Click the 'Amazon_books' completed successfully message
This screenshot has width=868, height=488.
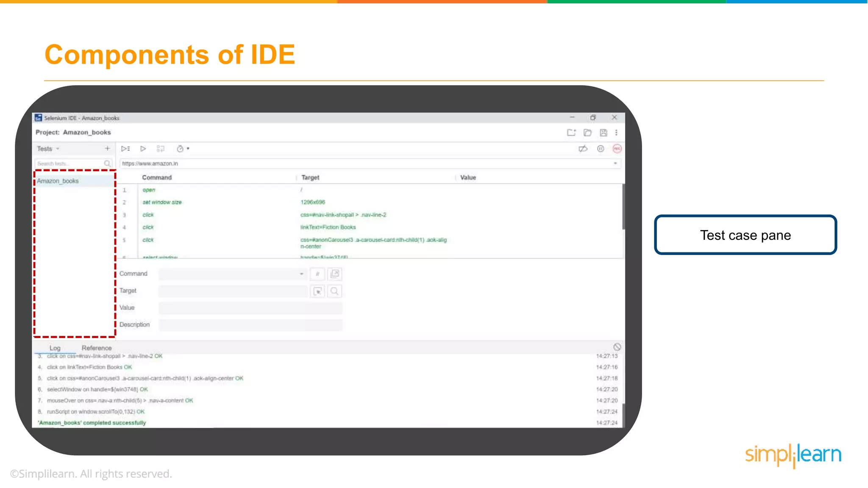[x=92, y=423]
